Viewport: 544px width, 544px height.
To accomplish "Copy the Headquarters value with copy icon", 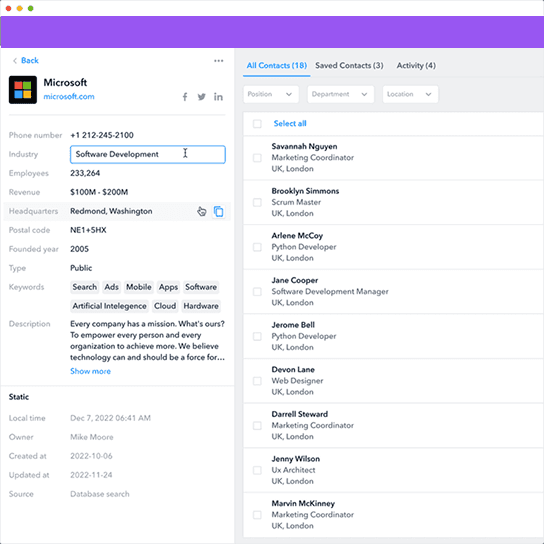I will [x=219, y=211].
